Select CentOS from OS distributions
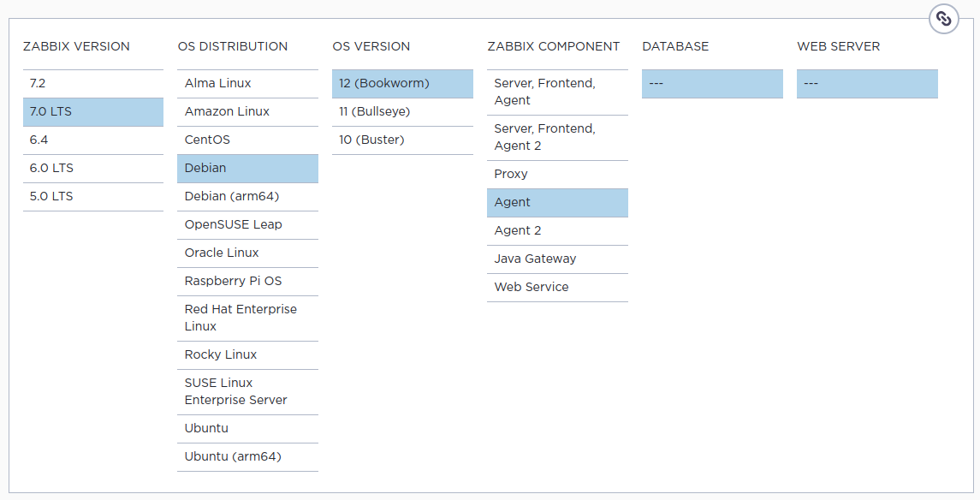 click(x=247, y=140)
